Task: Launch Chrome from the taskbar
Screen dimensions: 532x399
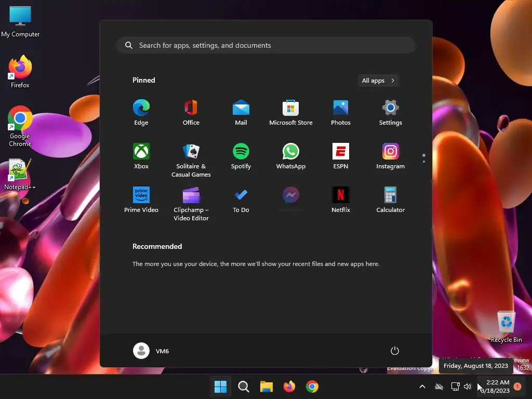Action: click(x=312, y=387)
